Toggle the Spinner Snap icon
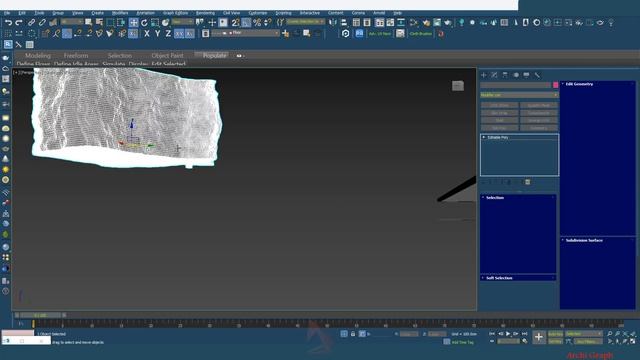The width and height of the screenshot is (640, 360). click(267, 23)
